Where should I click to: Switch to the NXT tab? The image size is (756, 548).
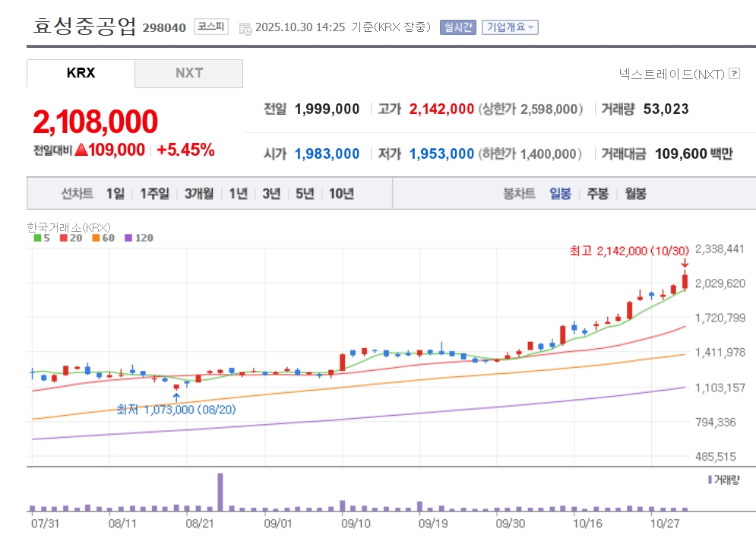(x=189, y=74)
